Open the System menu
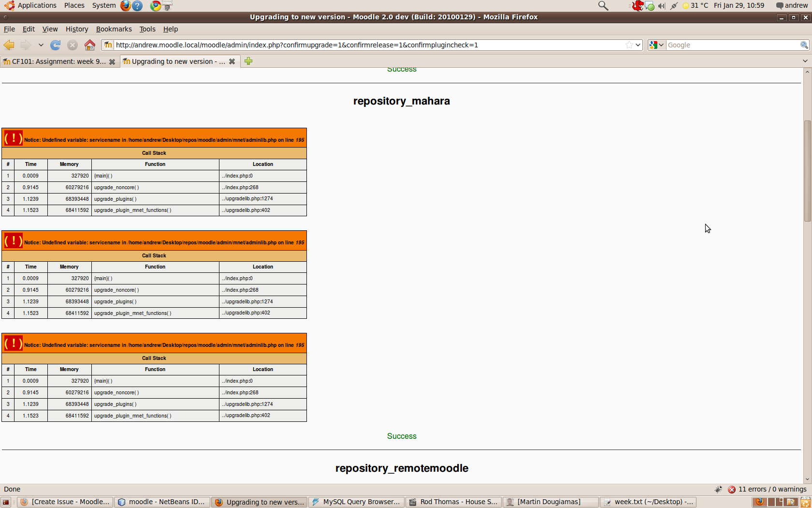812x508 pixels. (104, 5)
